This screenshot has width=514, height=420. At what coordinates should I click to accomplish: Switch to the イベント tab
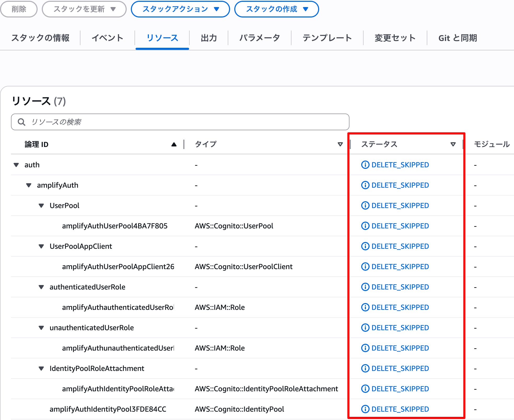point(107,38)
